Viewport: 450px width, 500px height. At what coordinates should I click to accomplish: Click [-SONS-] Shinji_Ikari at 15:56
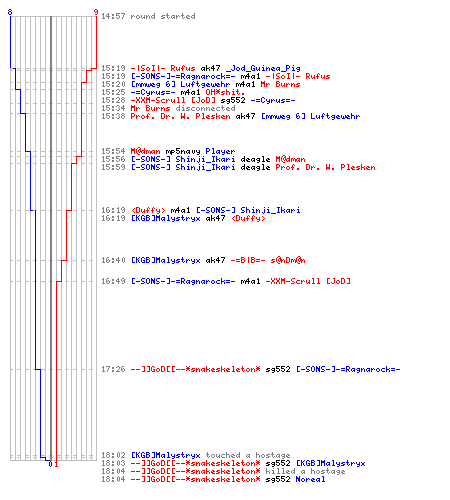click(x=183, y=159)
